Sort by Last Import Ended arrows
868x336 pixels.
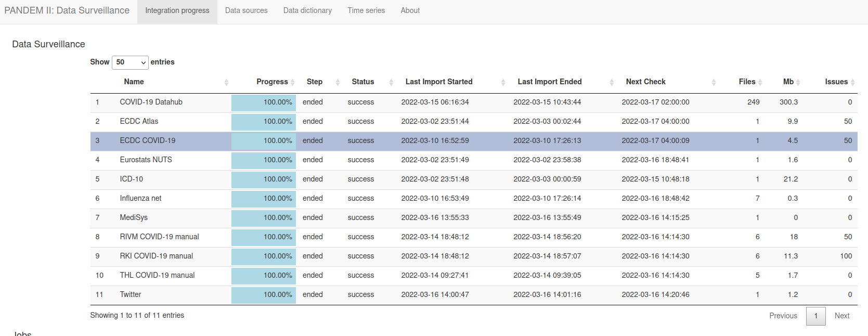(612, 82)
